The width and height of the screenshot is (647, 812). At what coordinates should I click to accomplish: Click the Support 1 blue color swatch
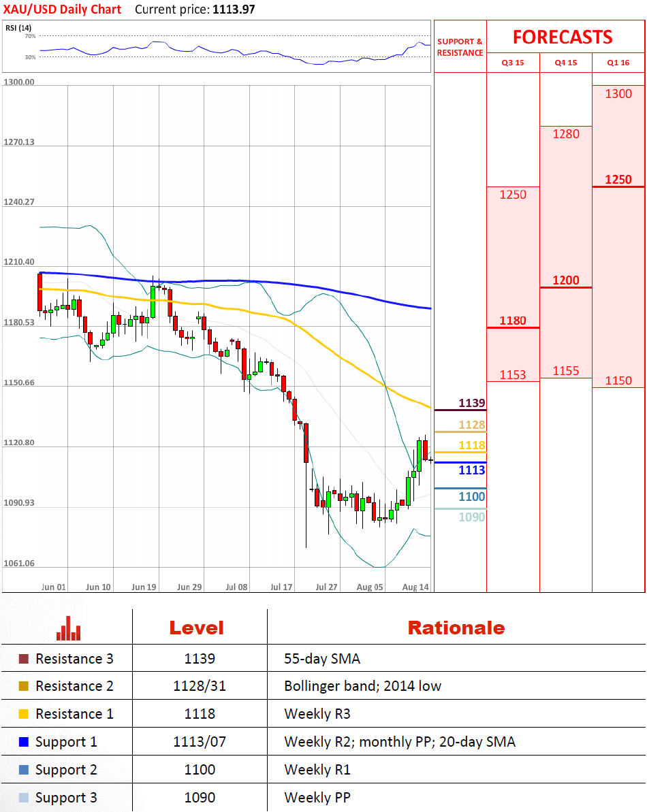pyautogui.click(x=23, y=742)
